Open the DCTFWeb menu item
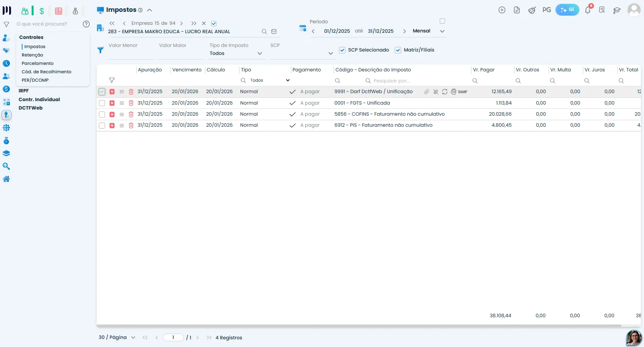 (x=31, y=108)
